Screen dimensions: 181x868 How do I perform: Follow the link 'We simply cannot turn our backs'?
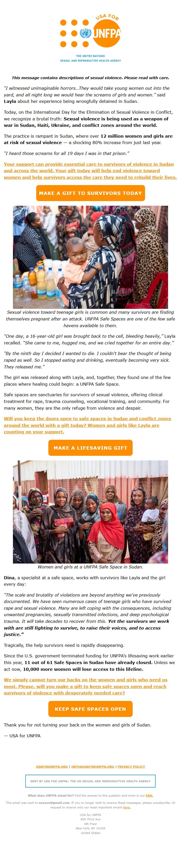click(x=85, y=686)
